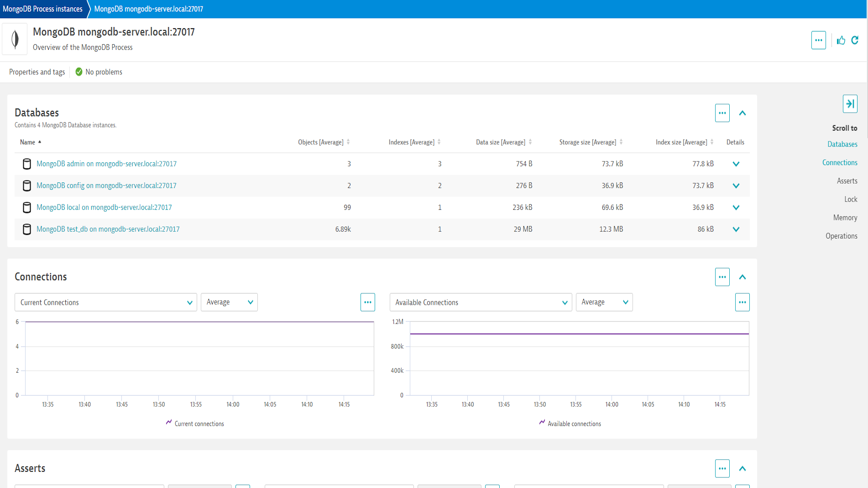Toggle Available connections legend series icon

tap(542, 422)
